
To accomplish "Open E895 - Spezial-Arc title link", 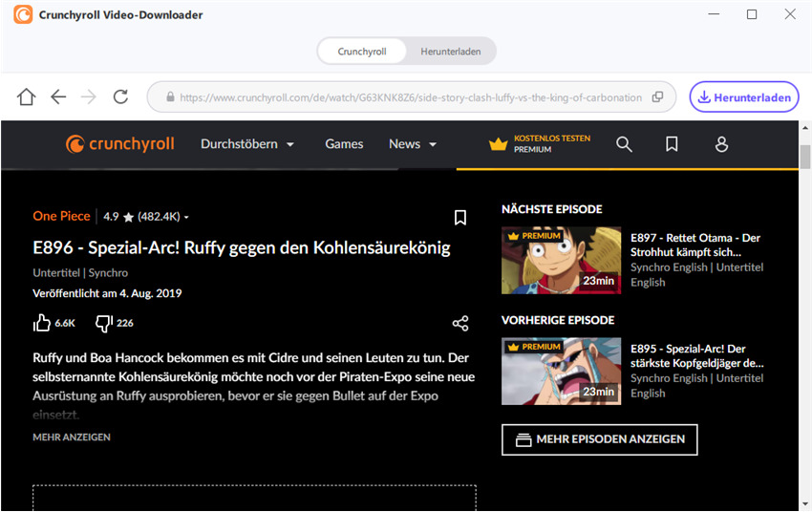I will [x=696, y=355].
